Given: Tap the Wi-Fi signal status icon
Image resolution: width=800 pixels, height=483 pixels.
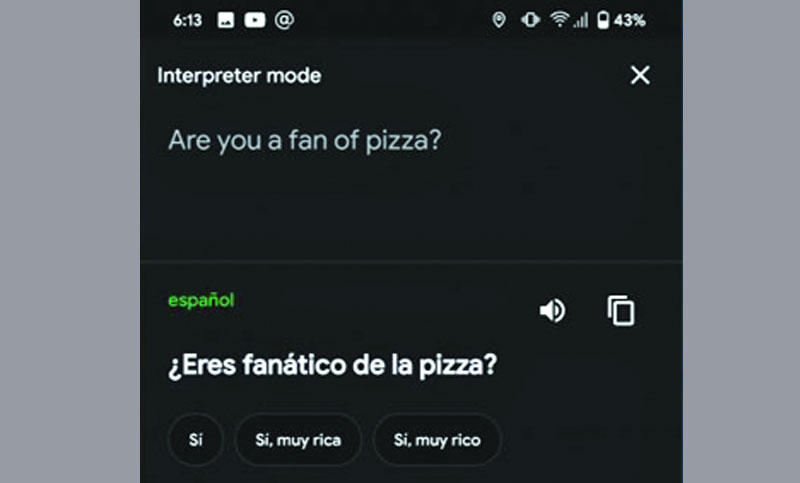Looking at the screenshot, I should tap(559, 20).
